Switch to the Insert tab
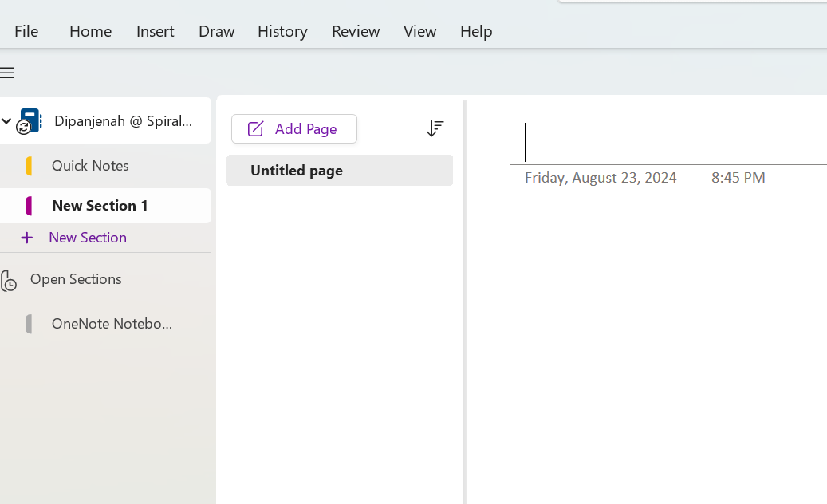The image size is (827, 504). (155, 32)
